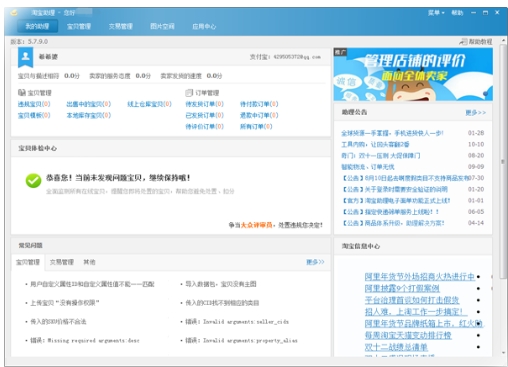The width and height of the screenshot is (508, 367).
Task: Open the 帮助 menu in the title bar
Action: (457, 13)
